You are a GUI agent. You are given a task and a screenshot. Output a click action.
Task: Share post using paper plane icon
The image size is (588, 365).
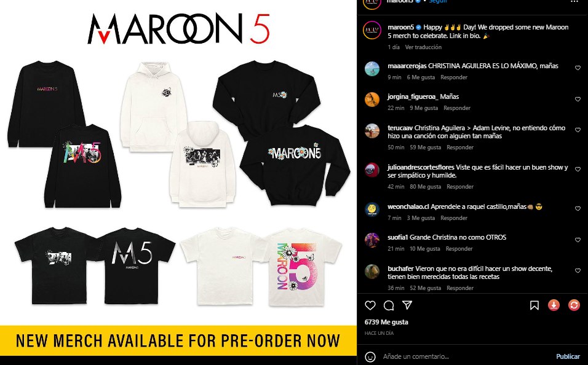407,305
